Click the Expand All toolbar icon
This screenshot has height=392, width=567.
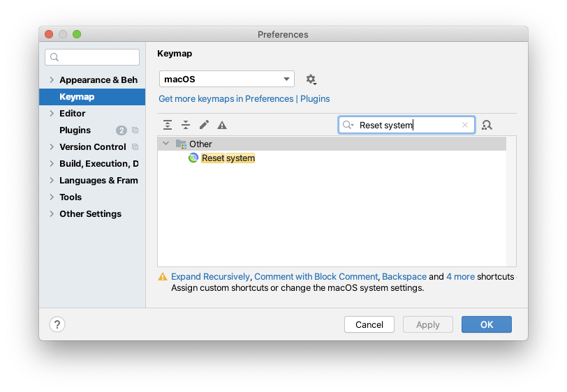[168, 125]
